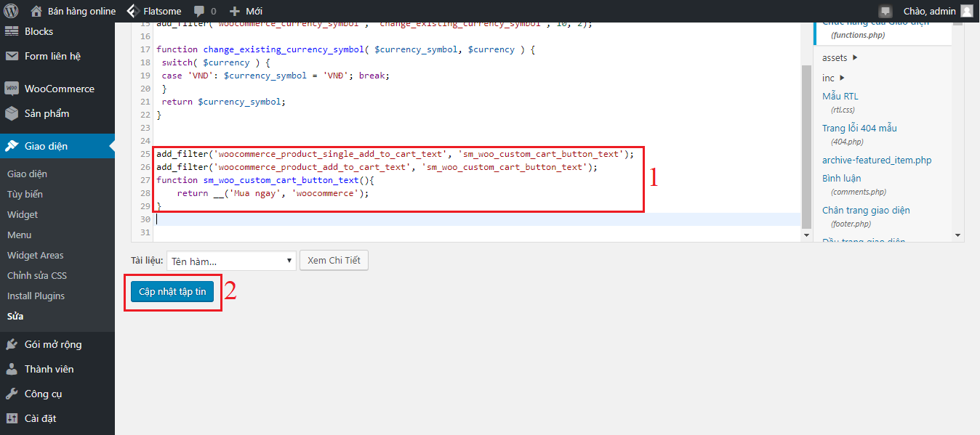The image size is (980, 435).
Task: Click the Thành viên user icon
Action: tap(12, 369)
